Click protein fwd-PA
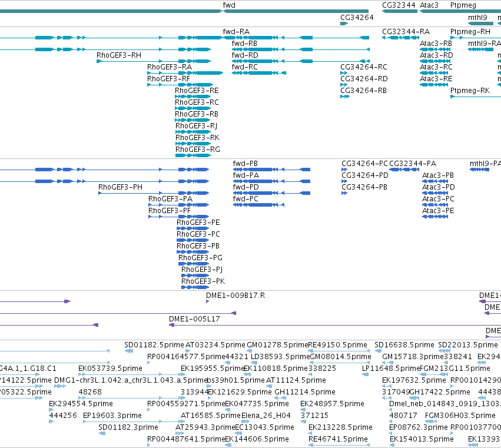501x448 pixels. click(x=245, y=175)
